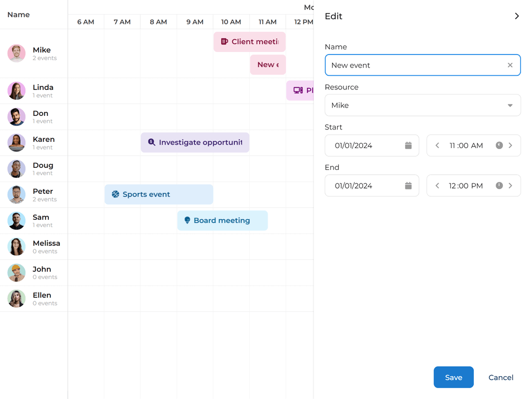Click the video call icon on Linda's event
Viewport: 532px width, 399px height.
[299, 90]
